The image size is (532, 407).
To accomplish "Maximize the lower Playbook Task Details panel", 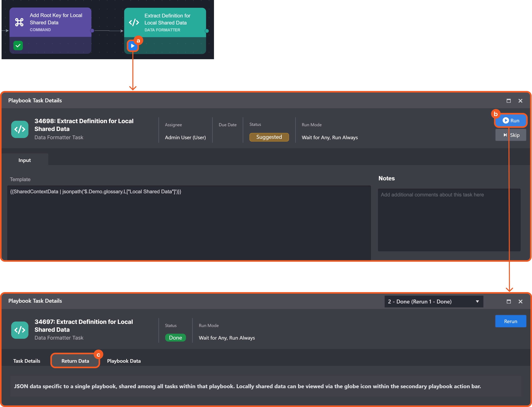I will pos(508,302).
